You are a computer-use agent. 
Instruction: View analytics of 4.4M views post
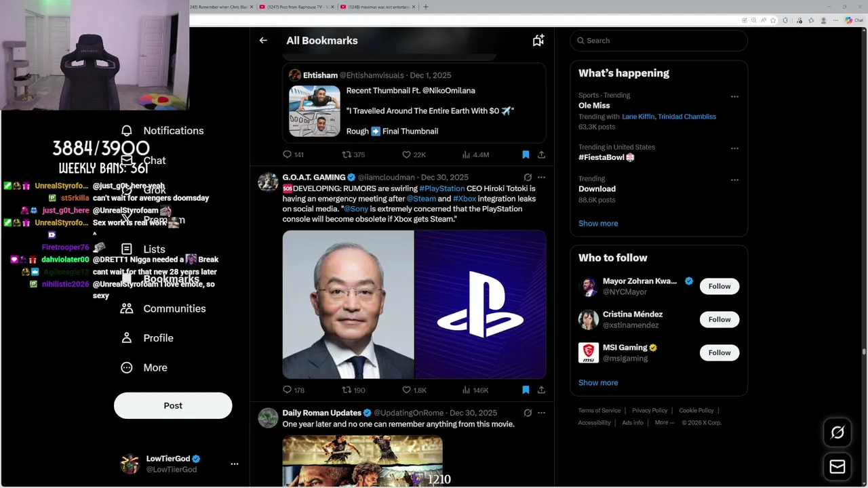tap(475, 155)
